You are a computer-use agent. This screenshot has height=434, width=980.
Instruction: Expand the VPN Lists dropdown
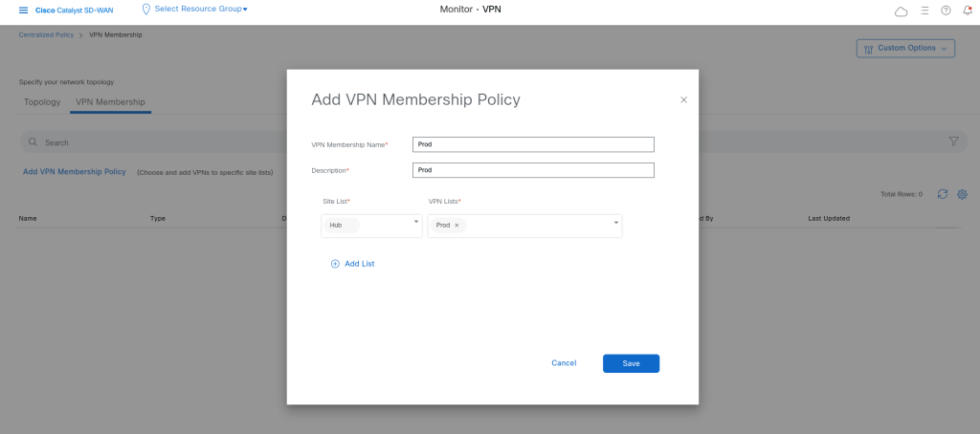(x=615, y=222)
